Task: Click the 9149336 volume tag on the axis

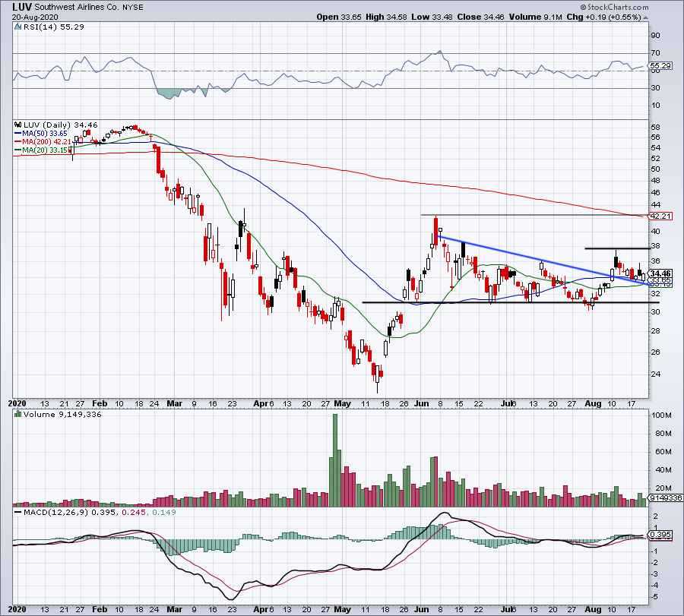Action: (x=666, y=498)
